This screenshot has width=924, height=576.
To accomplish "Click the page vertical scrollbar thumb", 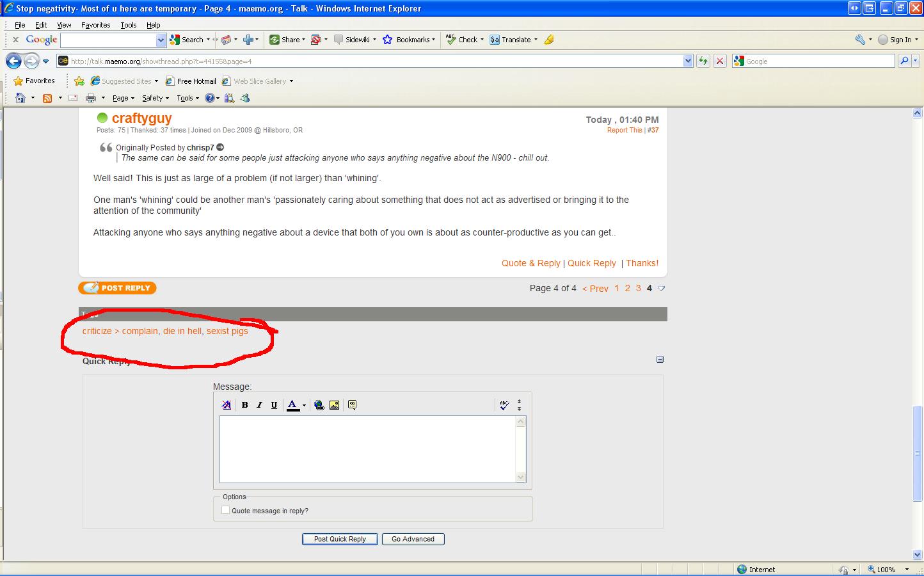I will pyautogui.click(x=918, y=453).
